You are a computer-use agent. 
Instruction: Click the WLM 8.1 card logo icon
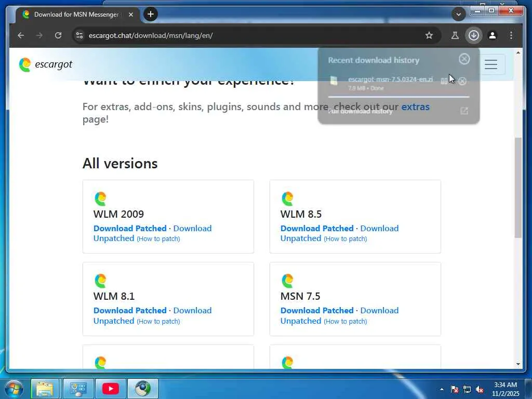click(100, 281)
